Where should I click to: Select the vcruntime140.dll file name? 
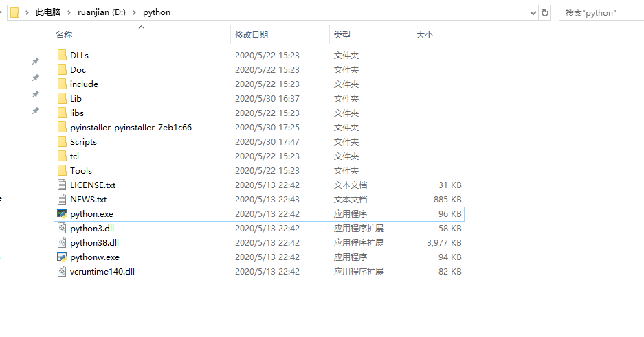(102, 271)
